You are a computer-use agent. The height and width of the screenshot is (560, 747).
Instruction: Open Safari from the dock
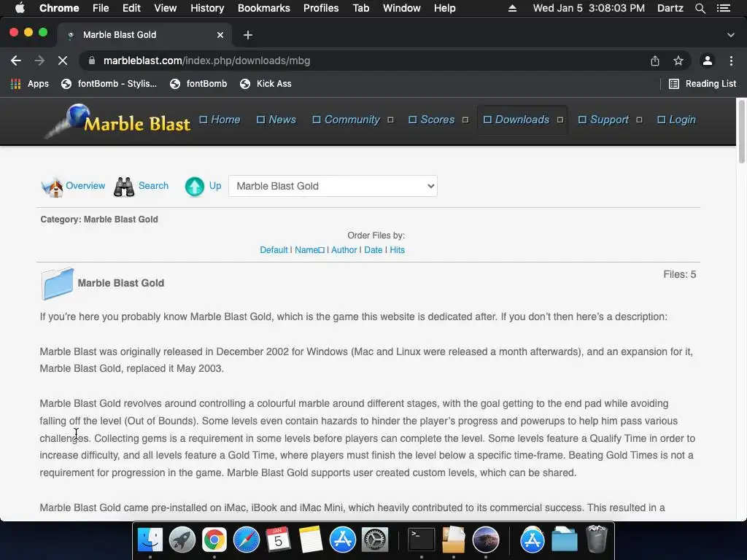tap(247, 540)
